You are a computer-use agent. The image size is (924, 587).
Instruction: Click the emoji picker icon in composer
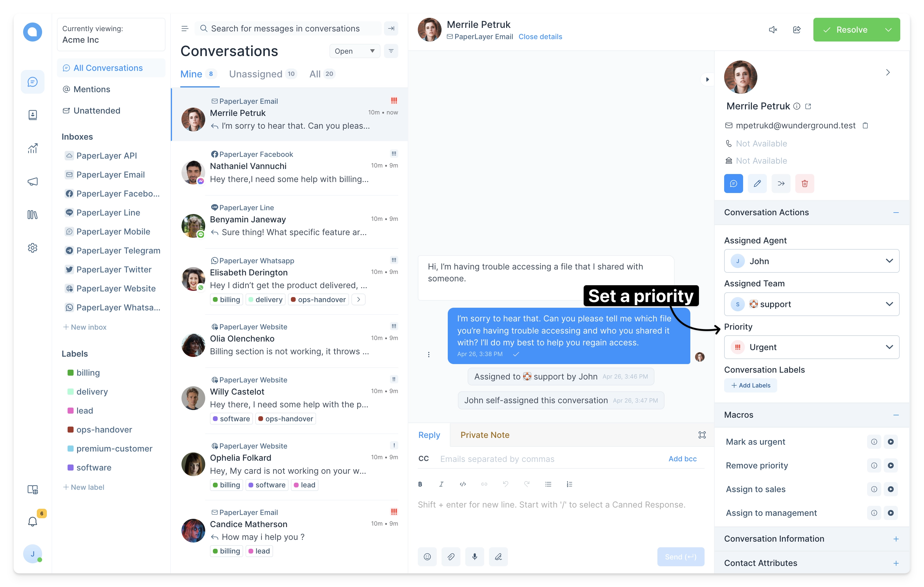(x=427, y=557)
